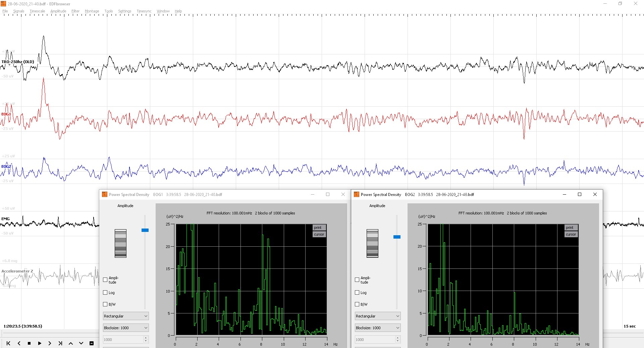Click cursor button in EOG1 spectrum plot
Screen dimensions: 644x348
click(319, 234)
